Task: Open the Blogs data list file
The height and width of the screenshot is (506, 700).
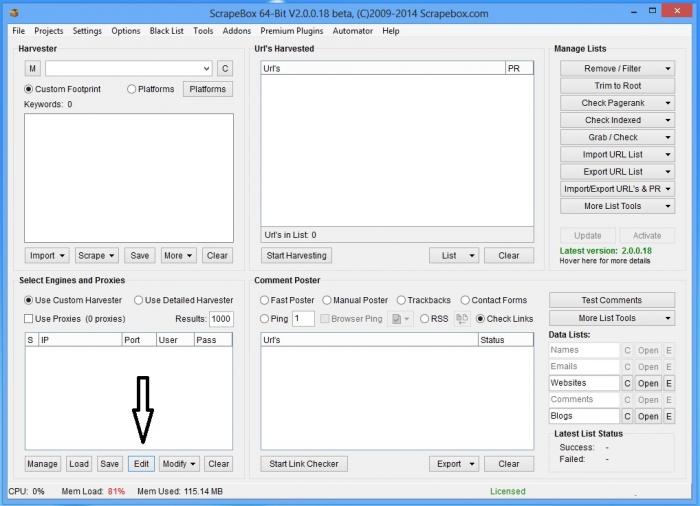Action: (x=648, y=416)
